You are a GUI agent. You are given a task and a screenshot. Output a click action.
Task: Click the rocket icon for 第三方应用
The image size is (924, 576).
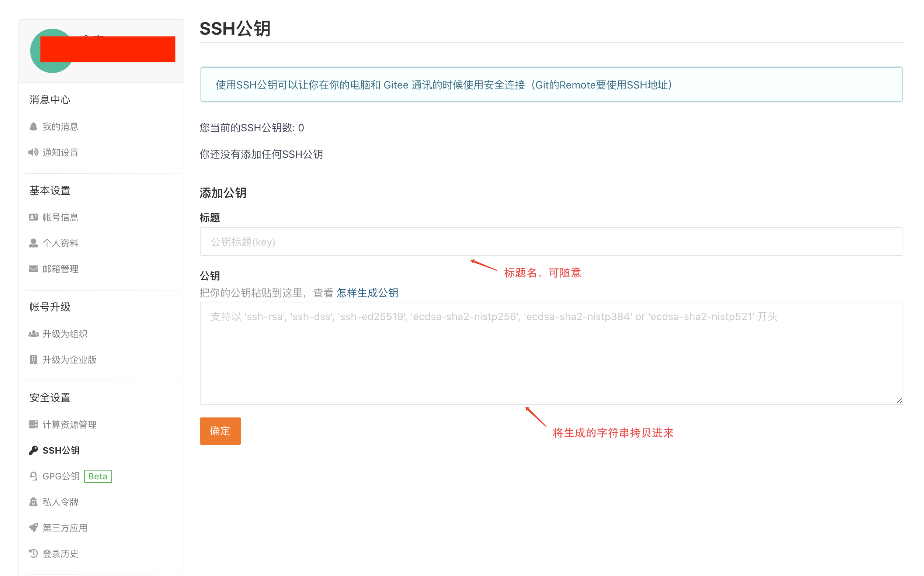point(34,528)
